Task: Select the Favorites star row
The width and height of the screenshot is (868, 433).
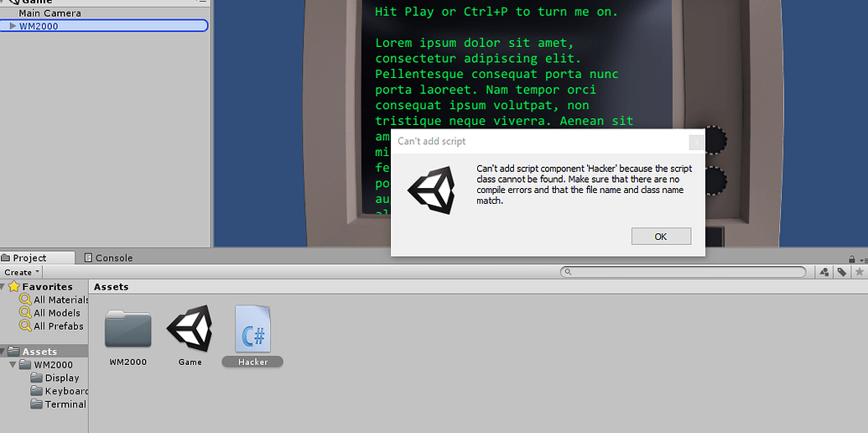Action: 44,287
